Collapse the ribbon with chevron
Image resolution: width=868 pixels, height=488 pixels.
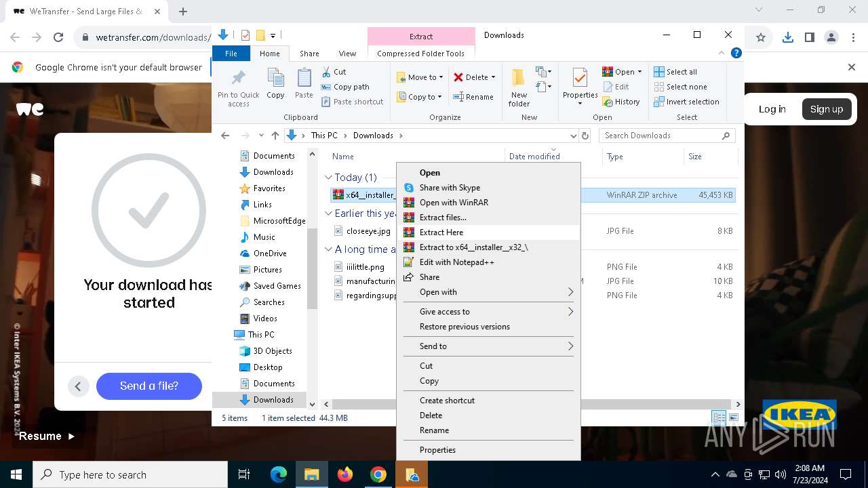tap(722, 53)
